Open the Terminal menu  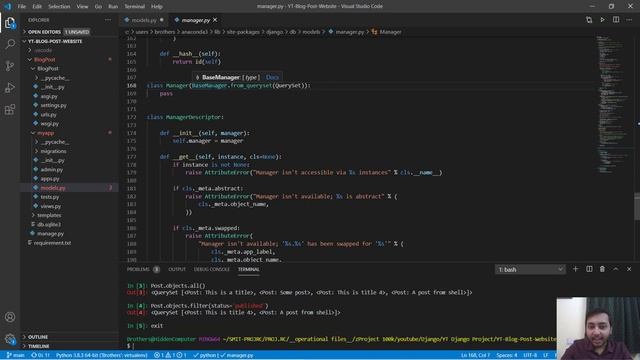click(134, 7)
